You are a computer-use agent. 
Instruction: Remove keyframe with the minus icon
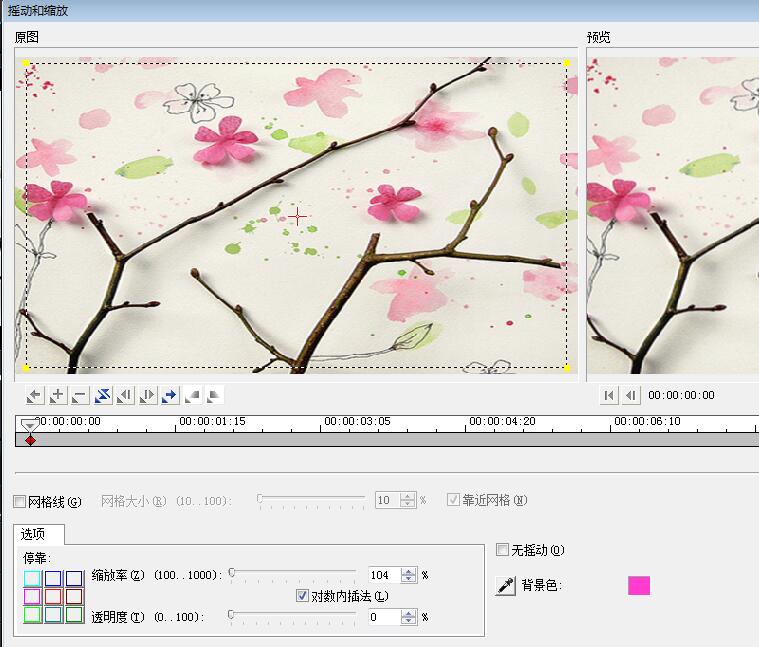[x=79, y=395]
